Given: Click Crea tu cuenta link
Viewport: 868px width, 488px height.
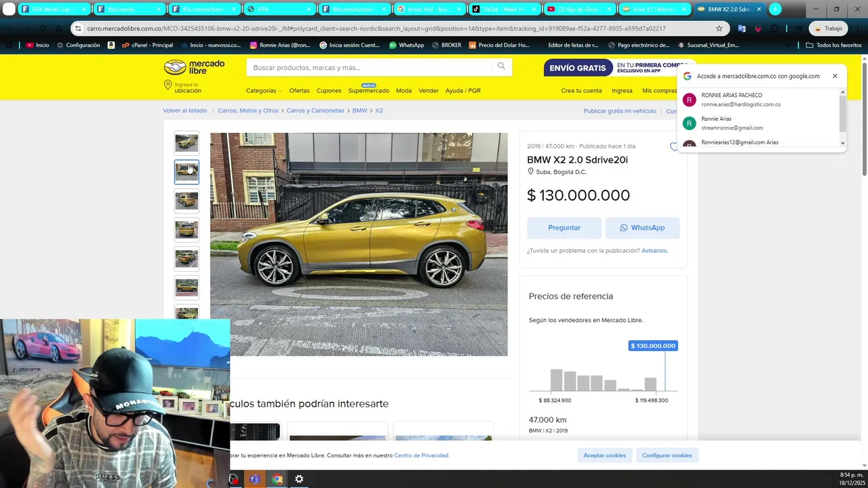Looking at the screenshot, I should pyautogui.click(x=581, y=91).
